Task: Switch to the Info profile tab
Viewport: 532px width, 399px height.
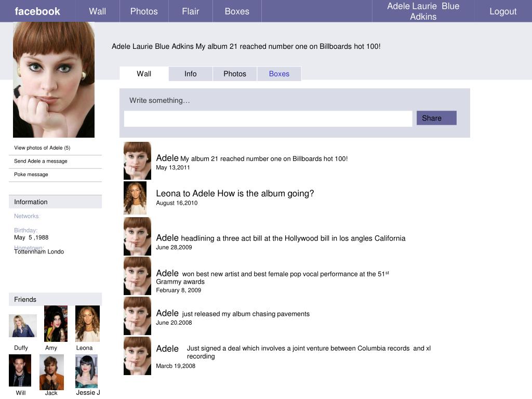Action: pyautogui.click(x=190, y=74)
